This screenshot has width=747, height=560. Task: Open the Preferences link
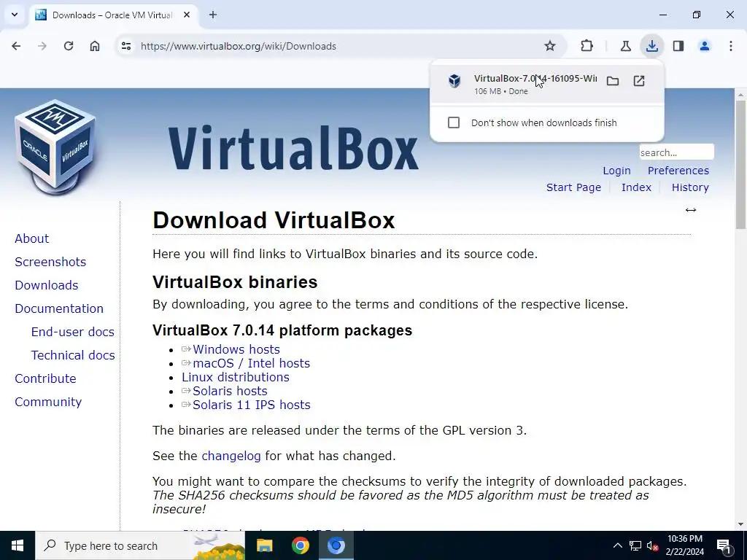point(678,171)
